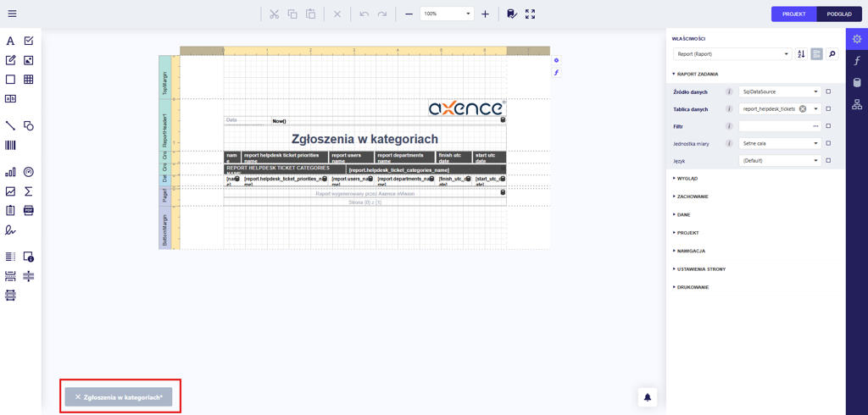This screenshot has height=415, width=868.
Task: Select the Picture Box tool
Action: tap(29, 60)
